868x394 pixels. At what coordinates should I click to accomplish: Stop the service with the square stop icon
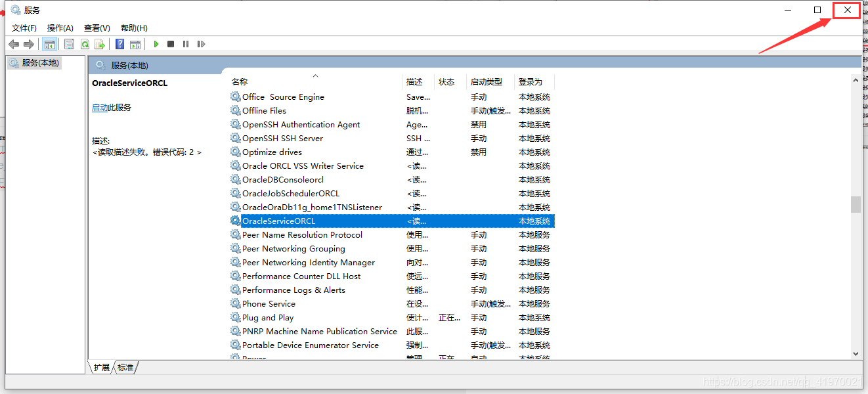click(171, 44)
